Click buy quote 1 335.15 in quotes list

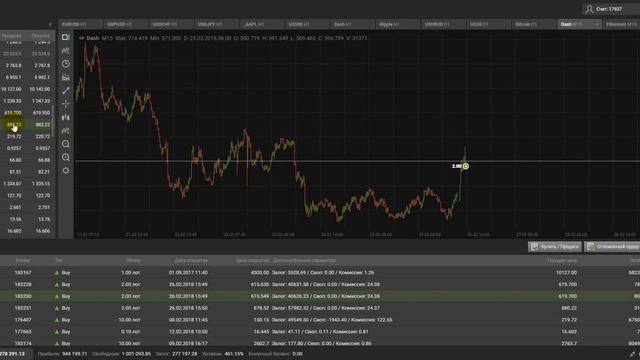coord(41,184)
